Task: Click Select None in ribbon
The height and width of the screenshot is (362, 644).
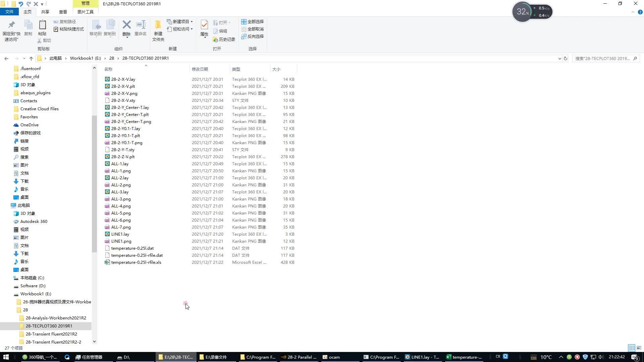Action: click(x=252, y=29)
